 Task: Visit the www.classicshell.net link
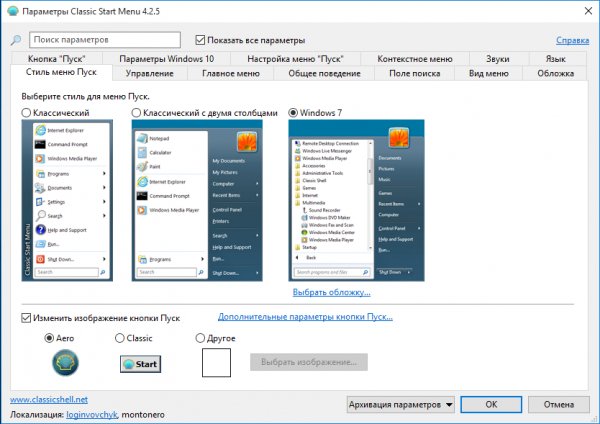pyautogui.click(x=49, y=400)
